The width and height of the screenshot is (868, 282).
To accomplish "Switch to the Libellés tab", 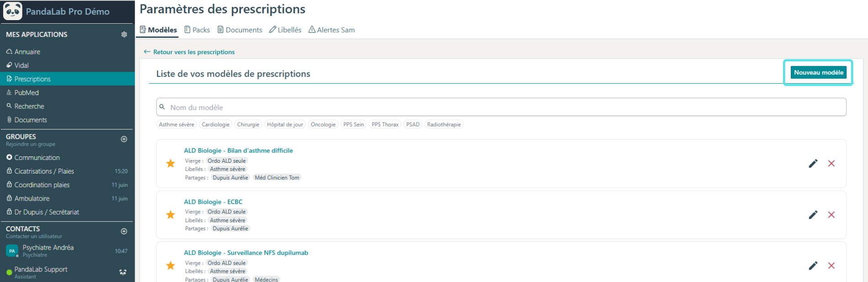I will click(x=286, y=30).
